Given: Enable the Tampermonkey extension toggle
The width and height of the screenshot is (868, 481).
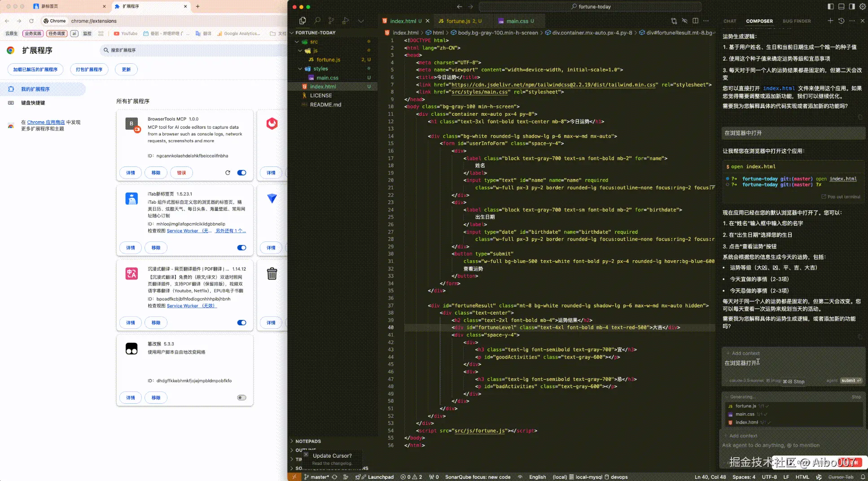Looking at the screenshot, I should (x=241, y=398).
